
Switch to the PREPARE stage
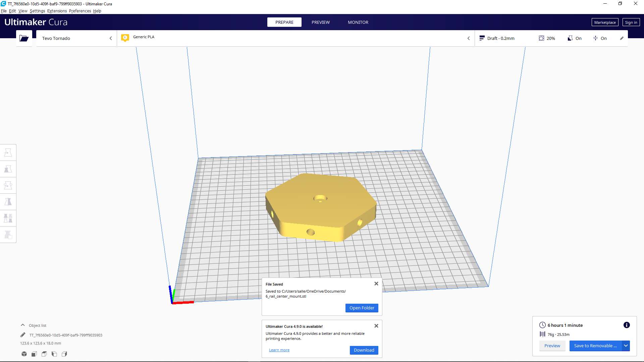point(284,22)
